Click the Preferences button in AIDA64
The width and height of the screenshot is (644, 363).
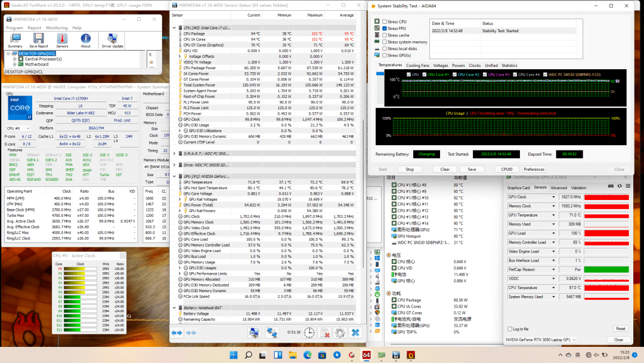pyautogui.click(x=534, y=170)
